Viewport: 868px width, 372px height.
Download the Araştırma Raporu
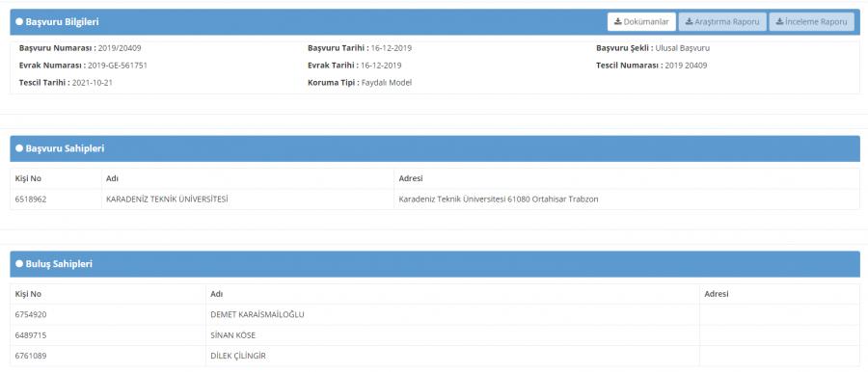[x=722, y=22]
